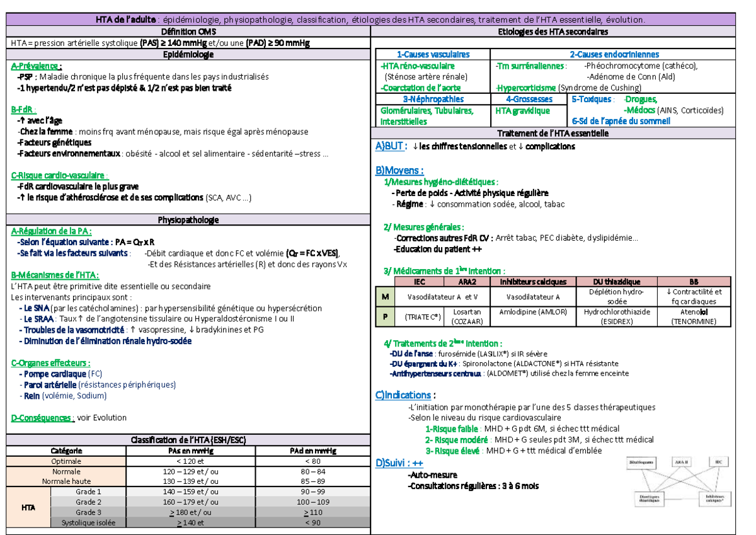Click the "Traitement de l'HTA essentielle" header
The width and height of the screenshot is (756, 535).
[x=553, y=133]
